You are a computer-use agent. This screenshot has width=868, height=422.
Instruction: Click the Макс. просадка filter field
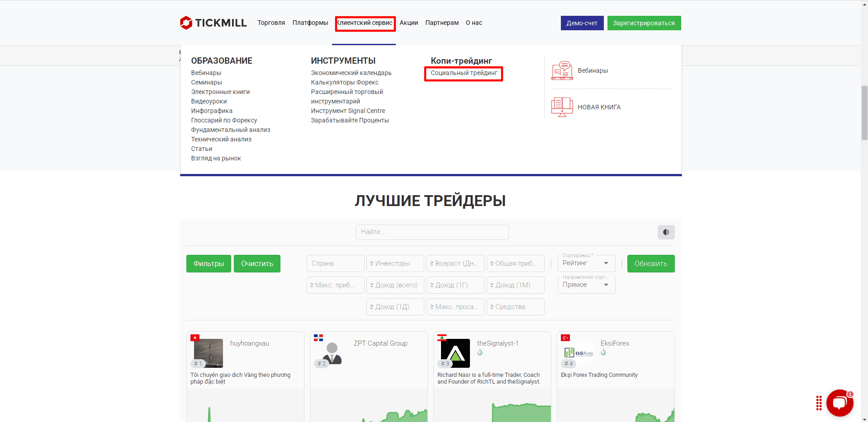click(455, 307)
